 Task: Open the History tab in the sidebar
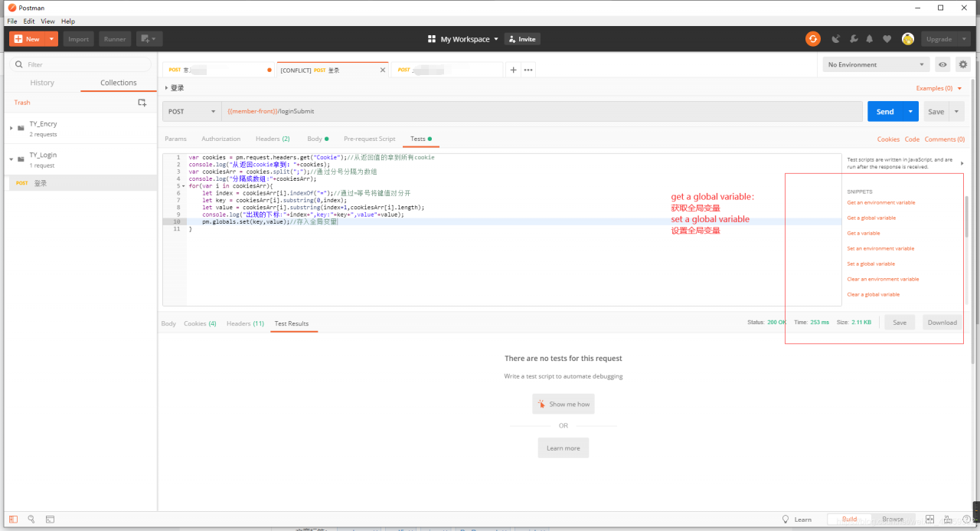click(42, 83)
